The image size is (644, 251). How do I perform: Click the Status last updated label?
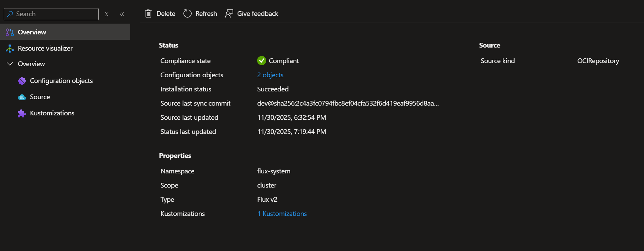click(188, 132)
